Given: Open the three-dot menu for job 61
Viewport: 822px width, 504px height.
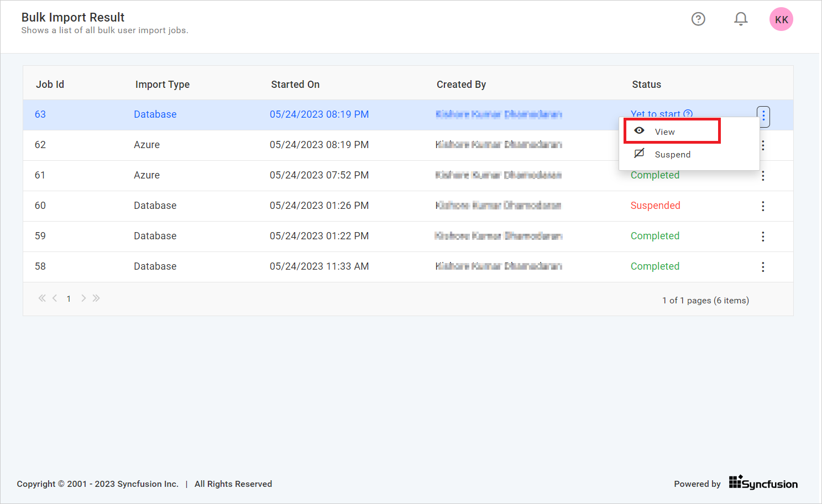Looking at the screenshot, I should coord(763,175).
